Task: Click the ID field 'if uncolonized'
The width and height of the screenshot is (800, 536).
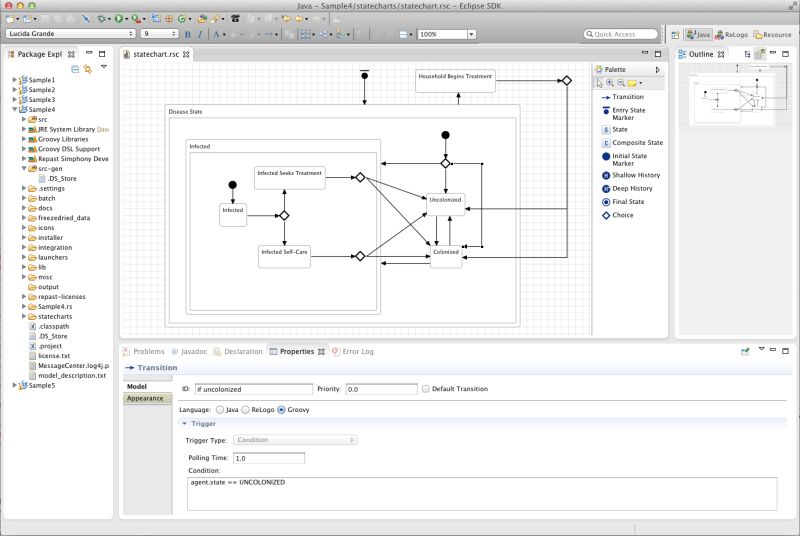Action: [x=254, y=389]
